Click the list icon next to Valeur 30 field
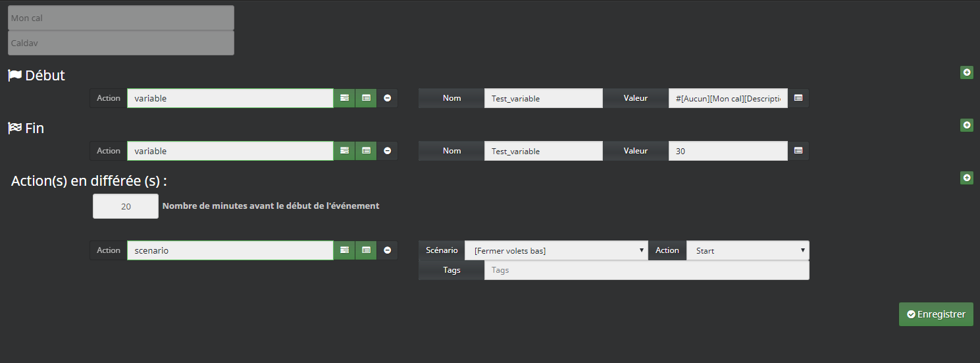The image size is (980, 363). pyautogui.click(x=798, y=151)
